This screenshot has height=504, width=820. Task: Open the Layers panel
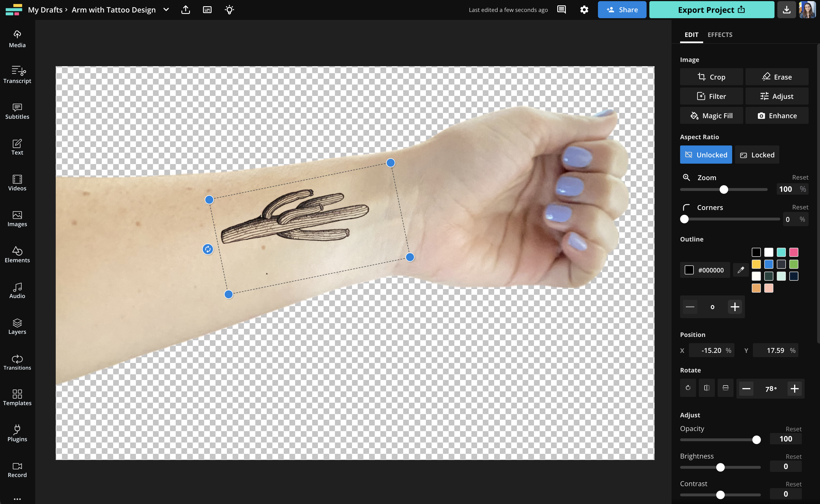click(17, 326)
